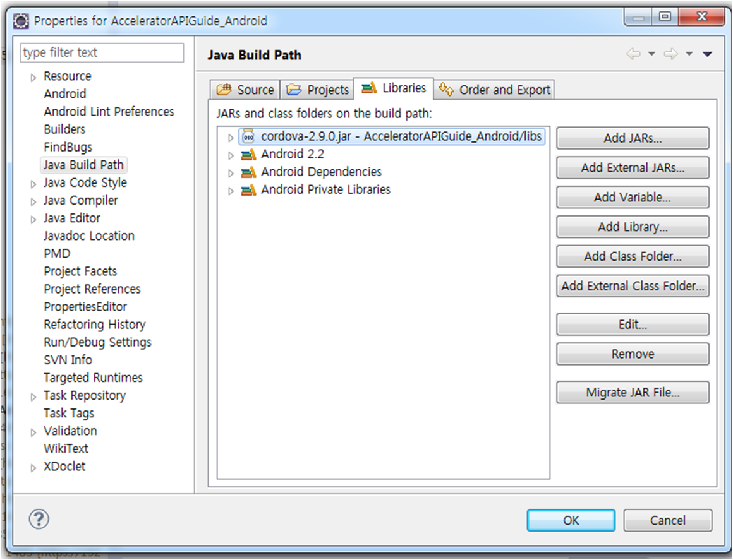
Task: Select Android Lint Preferences in sidebar
Action: pyautogui.click(x=109, y=112)
